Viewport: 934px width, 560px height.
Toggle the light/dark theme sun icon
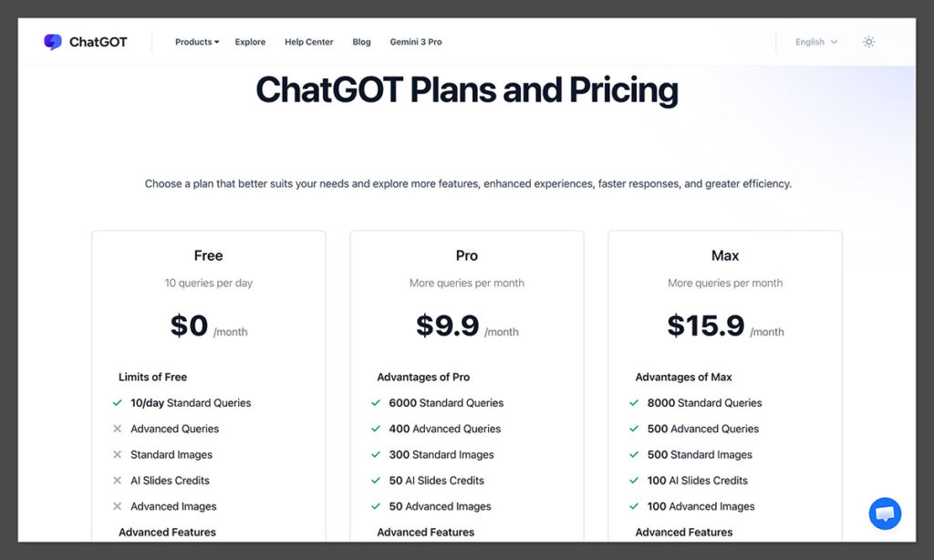tap(868, 42)
